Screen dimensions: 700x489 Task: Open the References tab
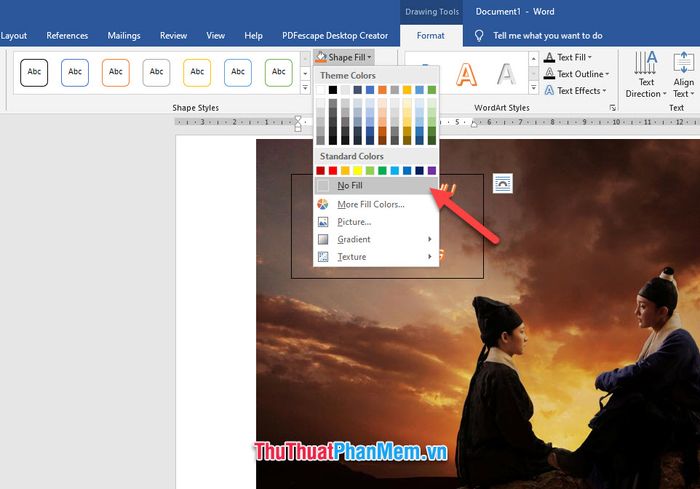click(67, 35)
